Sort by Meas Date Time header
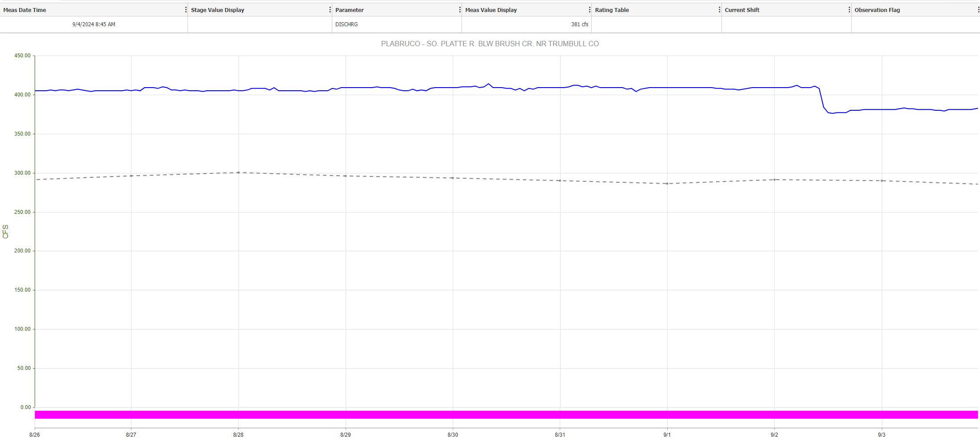980x442 pixels. (25, 10)
